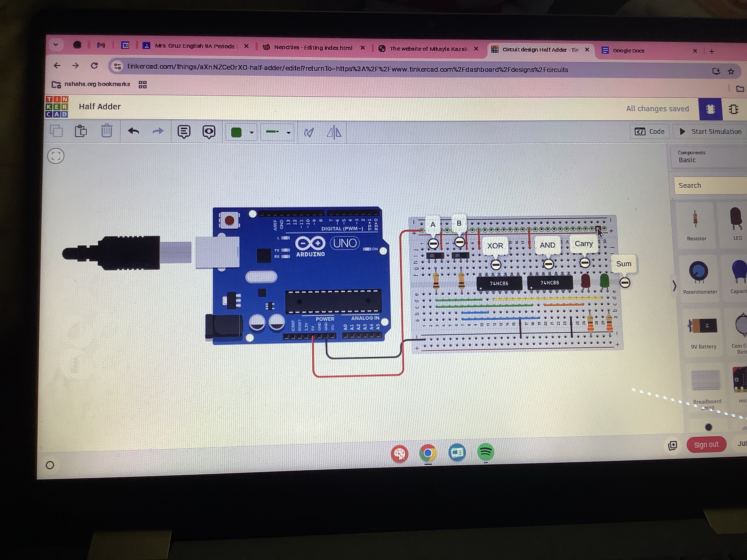Collapse the Carry note circle
The width and height of the screenshot is (747, 560).
[585, 263]
